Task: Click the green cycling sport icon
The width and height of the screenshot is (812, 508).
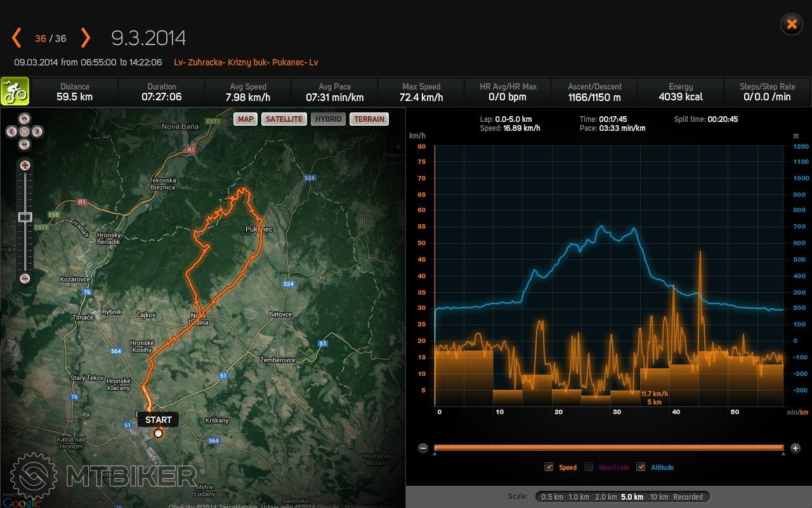Action: coord(15,91)
